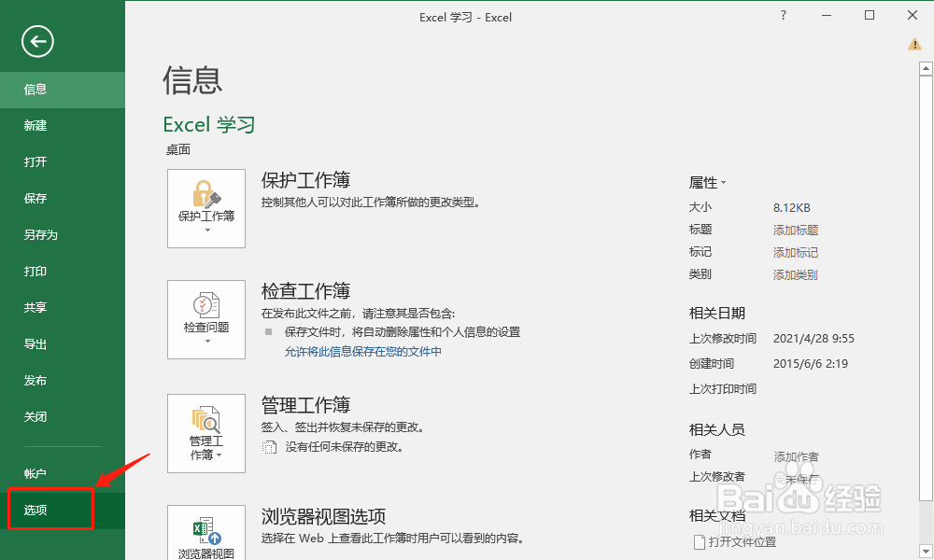Maximize the Excel window
Viewport: 934px width, 560px height.
(x=869, y=16)
